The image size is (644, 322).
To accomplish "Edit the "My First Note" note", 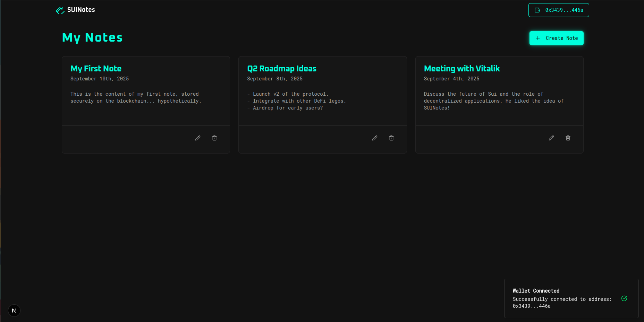I will pos(198,138).
